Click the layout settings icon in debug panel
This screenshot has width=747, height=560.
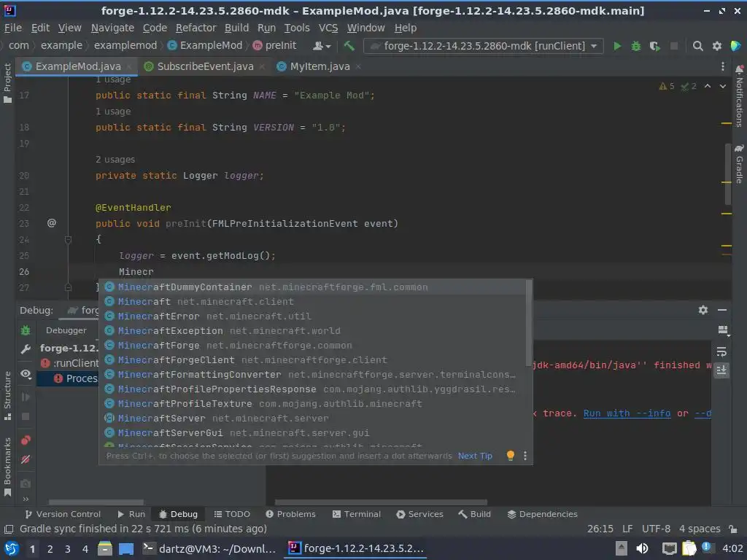pos(723,330)
